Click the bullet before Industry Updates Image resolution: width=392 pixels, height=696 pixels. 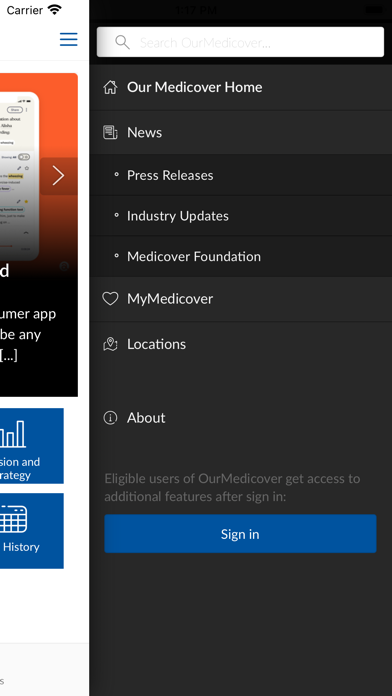(116, 215)
